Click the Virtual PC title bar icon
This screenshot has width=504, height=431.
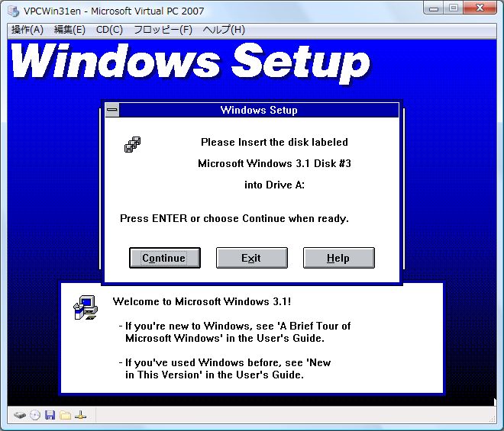pyautogui.click(x=14, y=11)
